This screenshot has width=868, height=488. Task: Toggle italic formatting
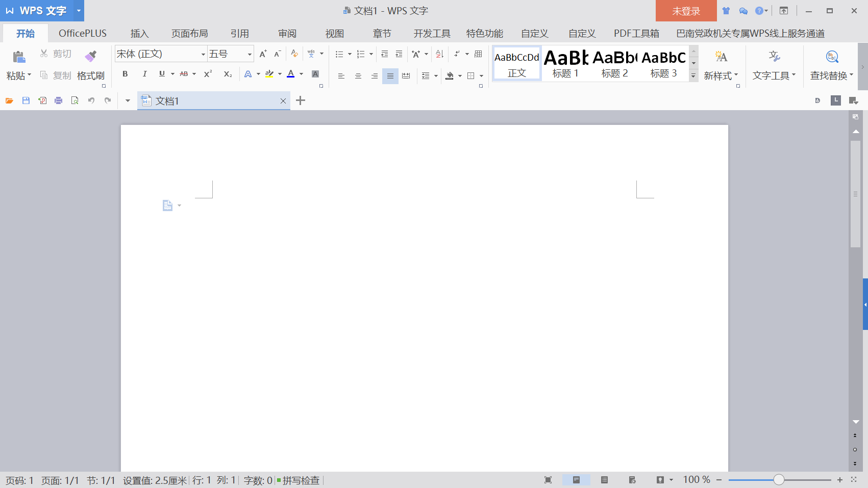pos(144,74)
